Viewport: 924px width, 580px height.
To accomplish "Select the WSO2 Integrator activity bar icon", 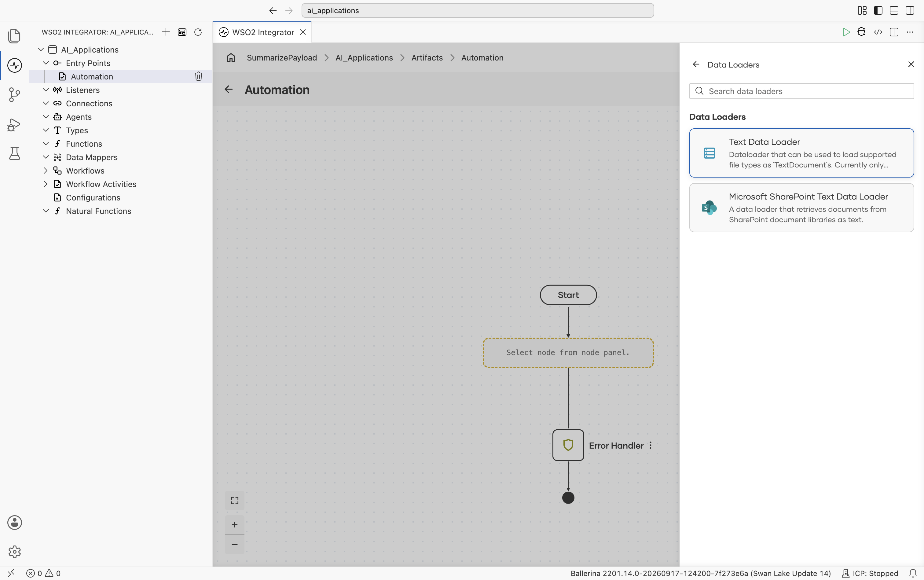I will tap(15, 65).
